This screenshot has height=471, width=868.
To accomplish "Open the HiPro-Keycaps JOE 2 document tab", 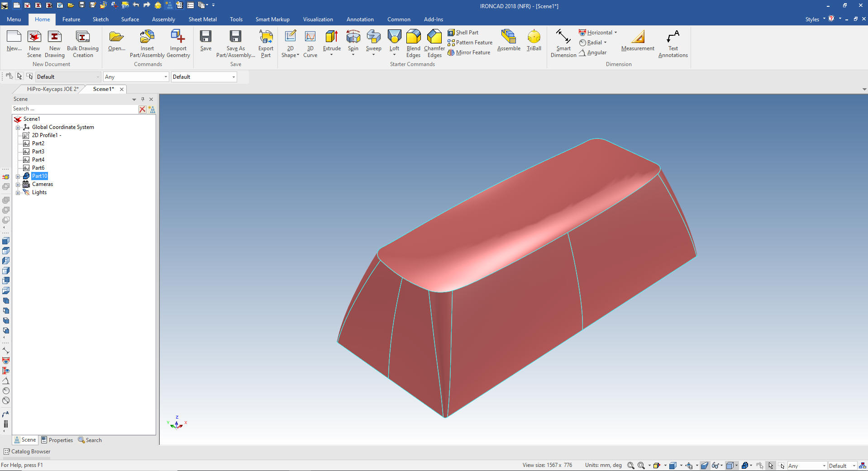I will pyautogui.click(x=52, y=89).
